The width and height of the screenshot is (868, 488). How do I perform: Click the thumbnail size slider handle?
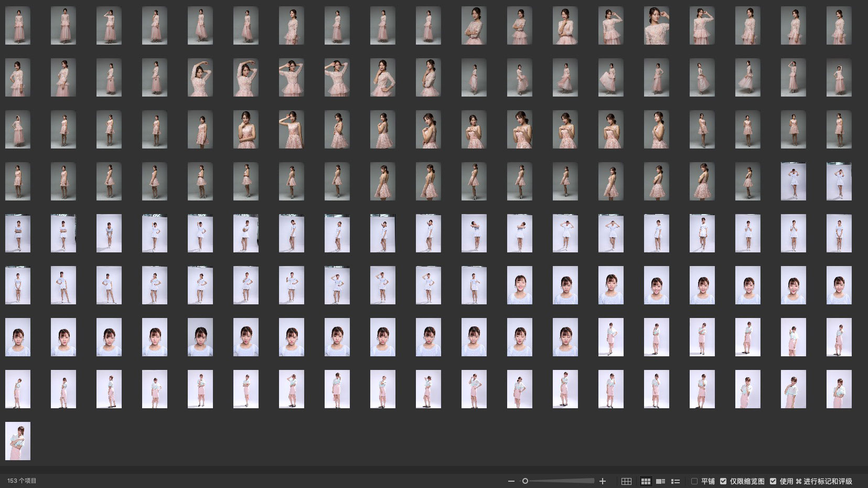525,481
